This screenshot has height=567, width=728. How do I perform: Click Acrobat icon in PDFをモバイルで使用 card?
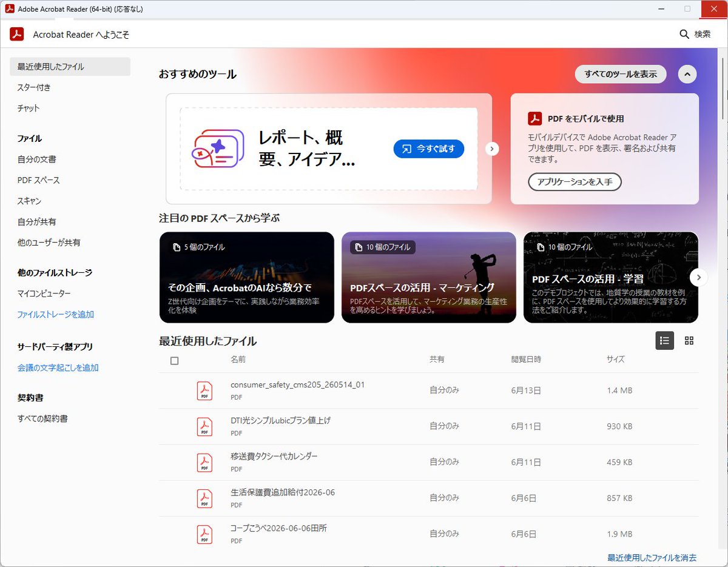click(x=534, y=118)
